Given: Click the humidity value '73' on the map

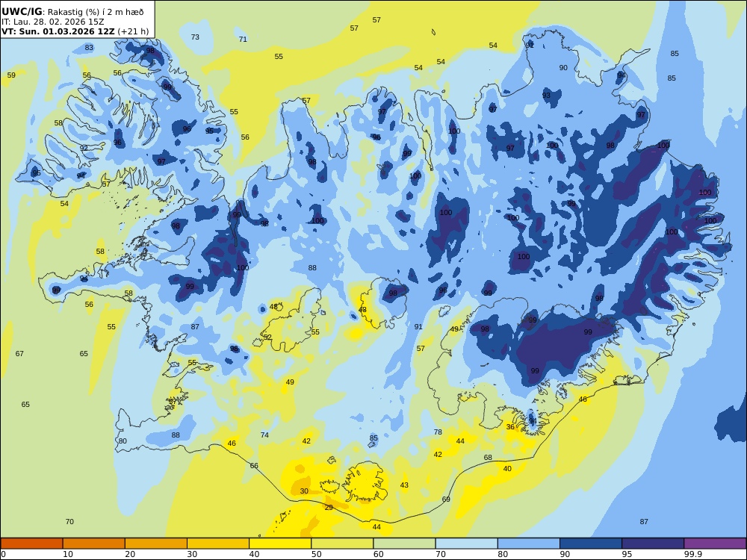Looking at the screenshot, I should click(x=195, y=37).
